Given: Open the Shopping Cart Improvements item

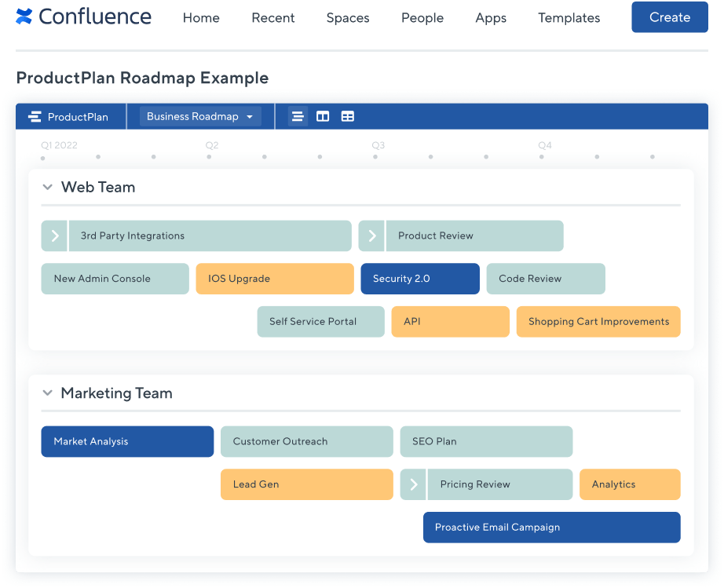Looking at the screenshot, I should pos(598,322).
